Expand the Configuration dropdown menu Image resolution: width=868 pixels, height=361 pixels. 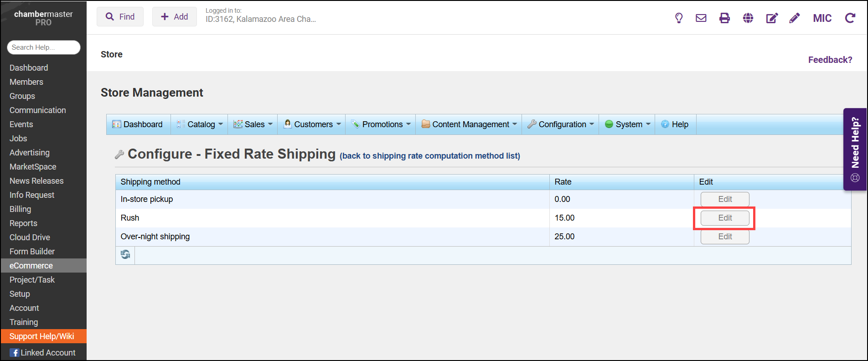[561, 124]
